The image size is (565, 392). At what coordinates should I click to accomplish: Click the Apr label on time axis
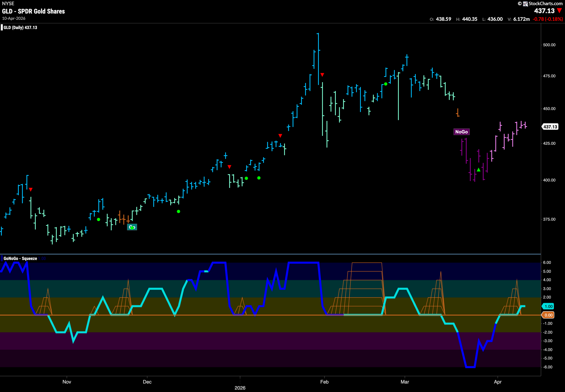point(498,382)
